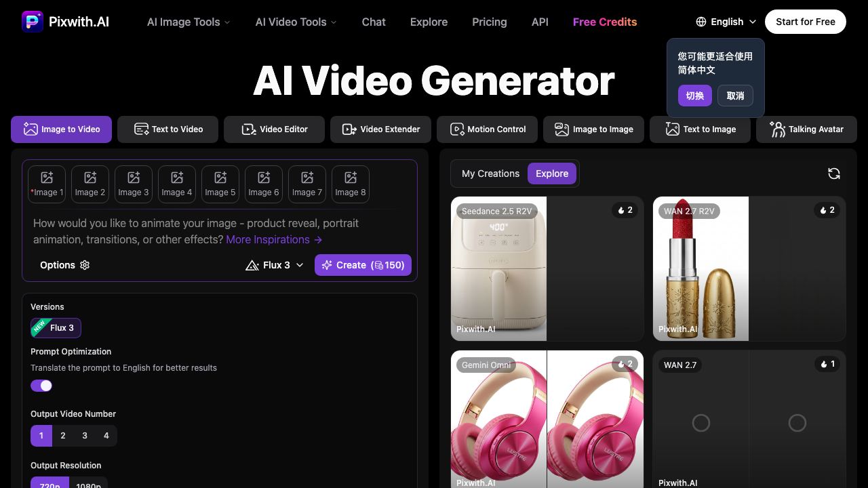Click the Image to Video tab icon
The width and height of the screenshot is (868, 488).
pos(31,129)
